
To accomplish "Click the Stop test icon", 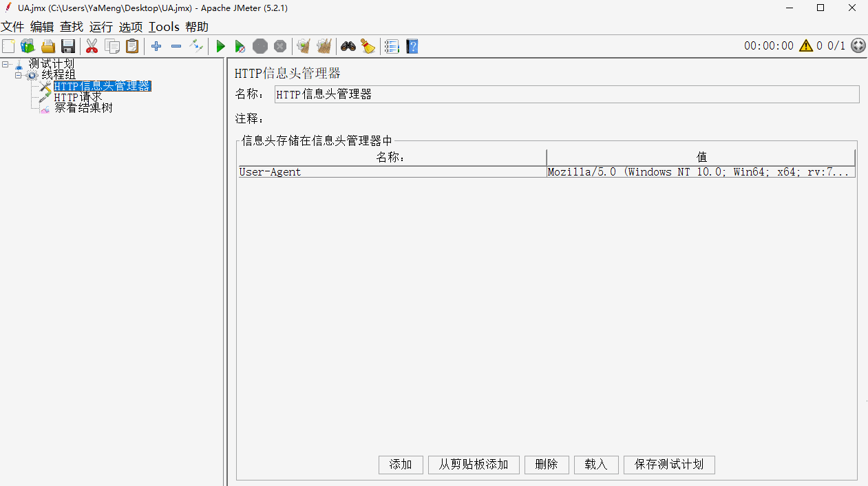I will tap(260, 46).
